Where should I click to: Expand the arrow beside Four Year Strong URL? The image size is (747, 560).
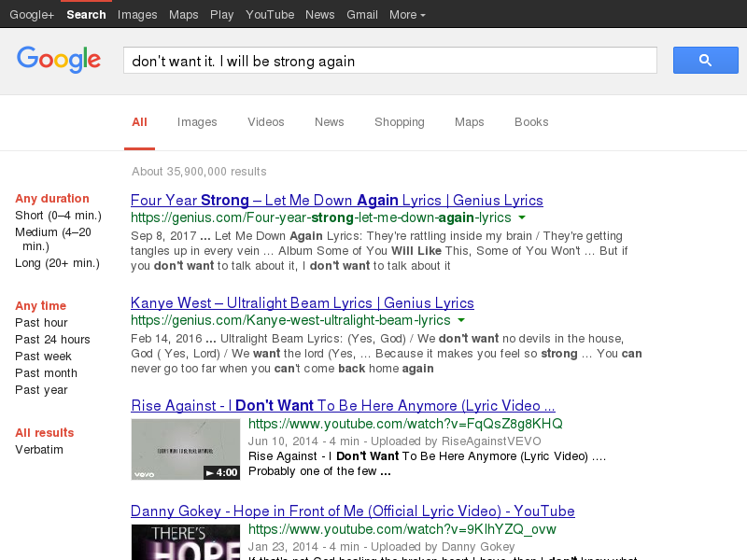click(x=522, y=217)
